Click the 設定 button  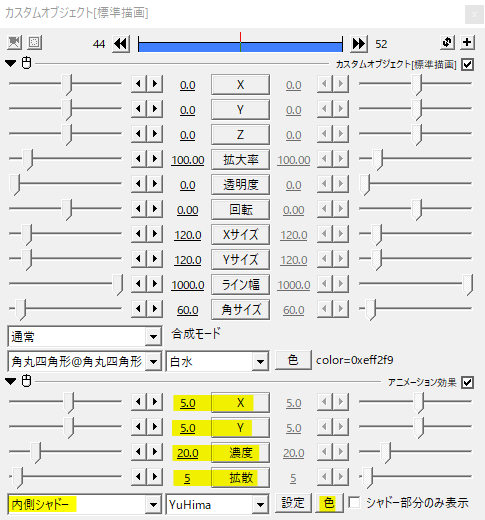(x=293, y=503)
